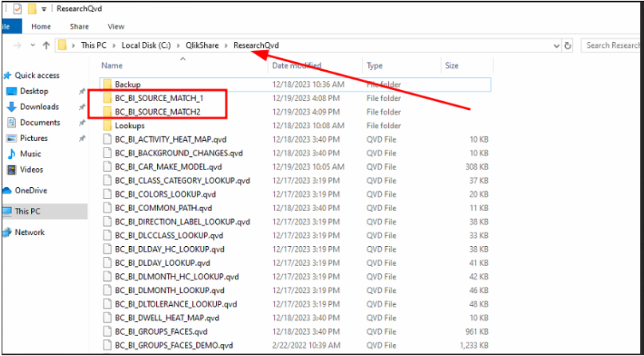Screen dimensions: 644x356
Task: Open the recent locations dropdown arrow
Action: 33,45
